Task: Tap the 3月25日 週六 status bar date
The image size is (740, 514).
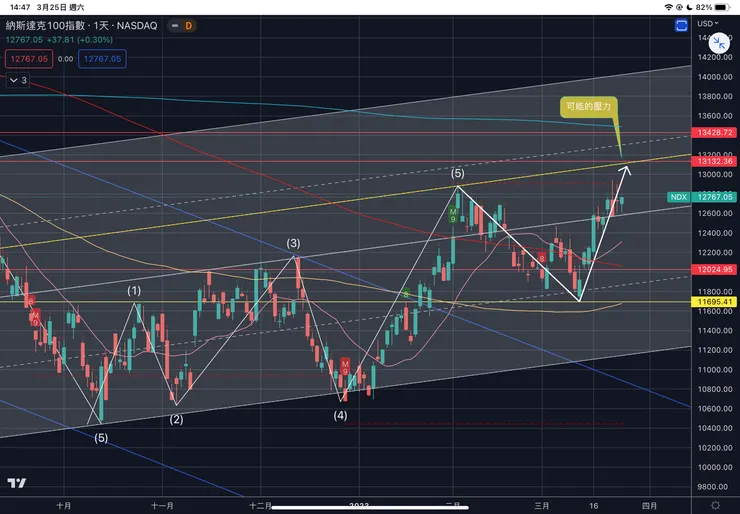Action: tap(60, 7)
